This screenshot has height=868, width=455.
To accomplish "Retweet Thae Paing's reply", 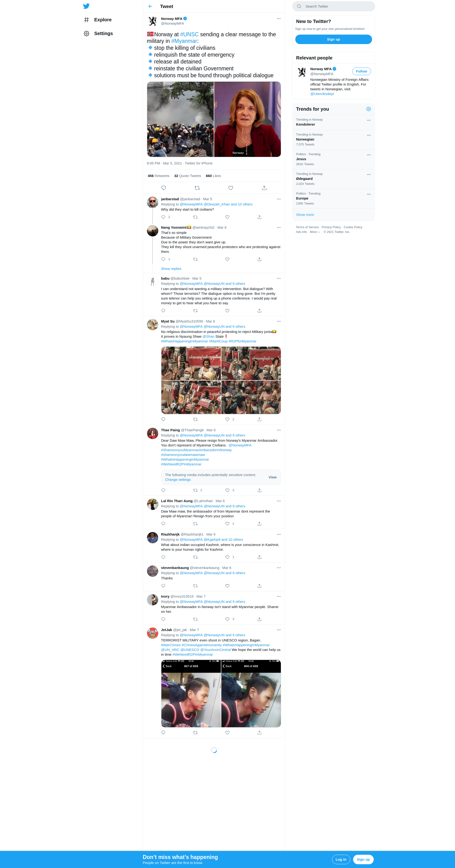I will click(196, 491).
